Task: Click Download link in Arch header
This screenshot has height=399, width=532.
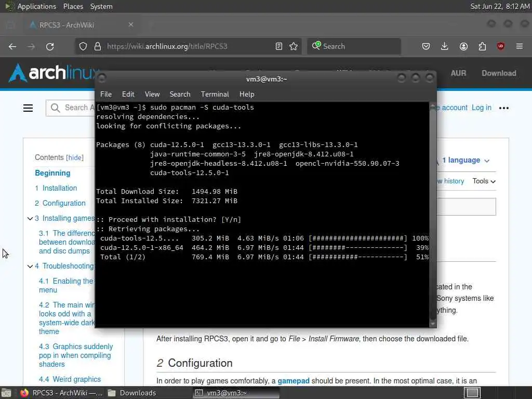Action: point(499,73)
